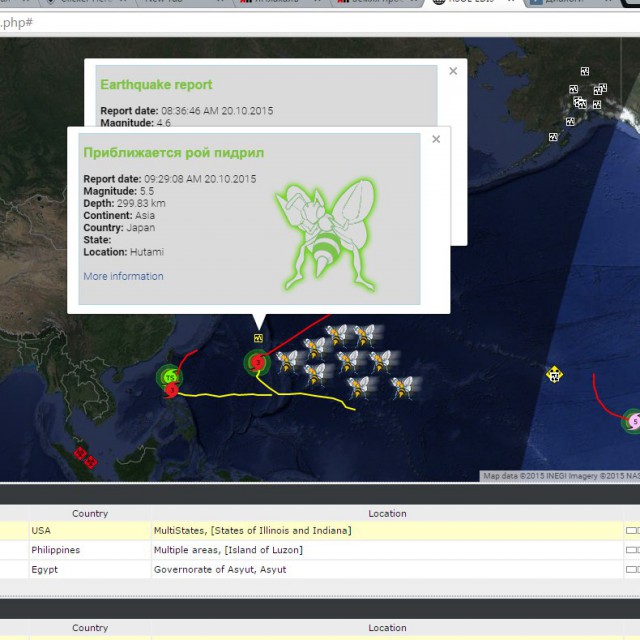Image resolution: width=640 pixels, height=640 pixels.
Task: Click the Country column header in the upper table
Action: pos(90,513)
